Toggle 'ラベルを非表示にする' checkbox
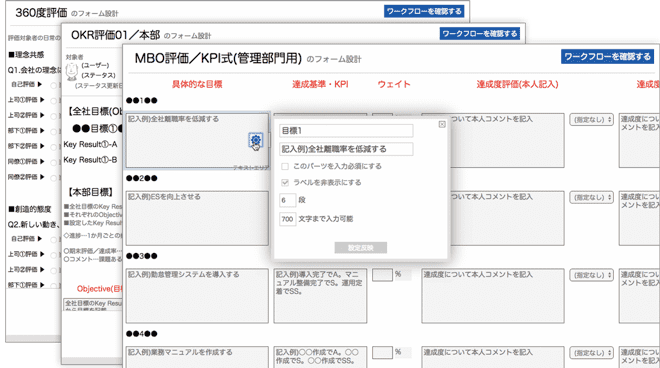 [285, 182]
